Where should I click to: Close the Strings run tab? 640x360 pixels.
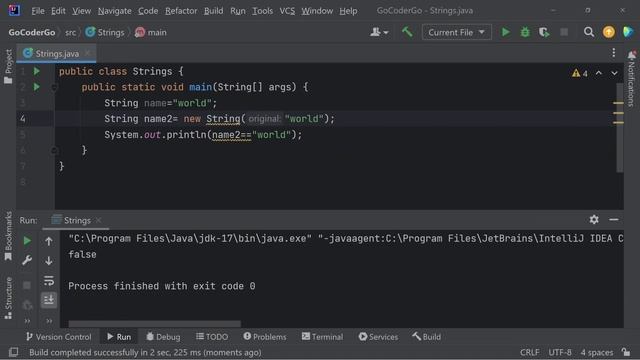(x=98, y=220)
